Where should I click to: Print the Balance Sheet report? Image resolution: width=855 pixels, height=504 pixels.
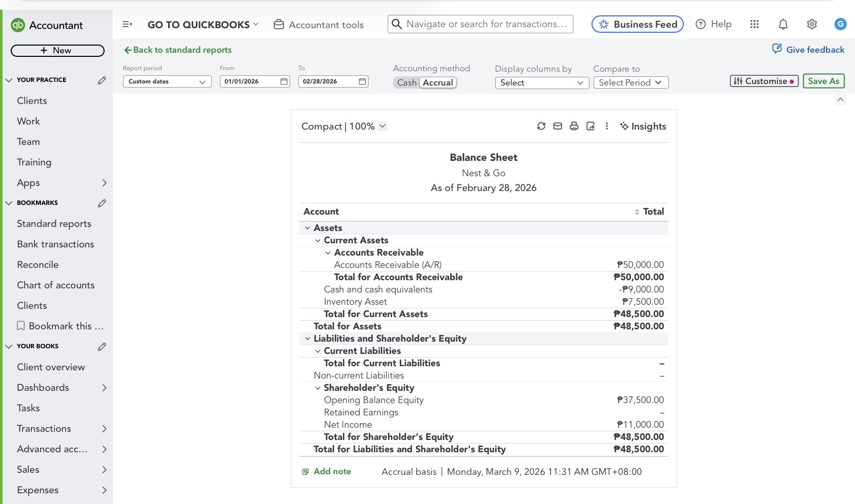574,126
